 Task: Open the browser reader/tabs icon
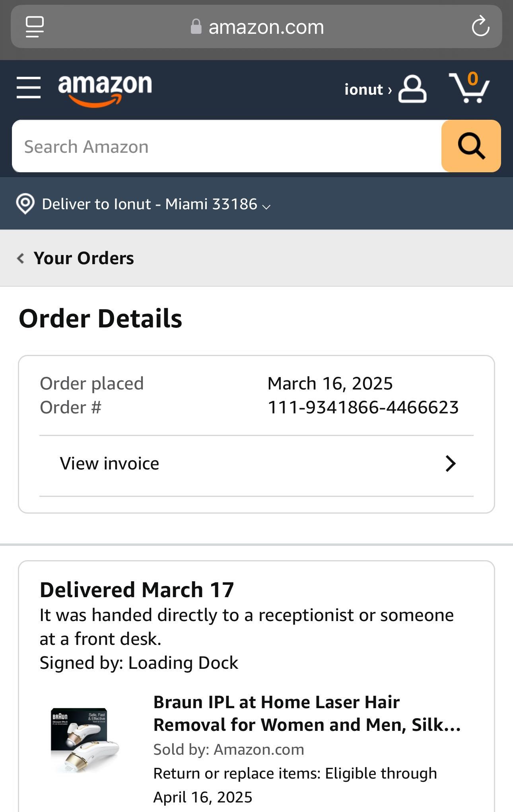coord(35,27)
